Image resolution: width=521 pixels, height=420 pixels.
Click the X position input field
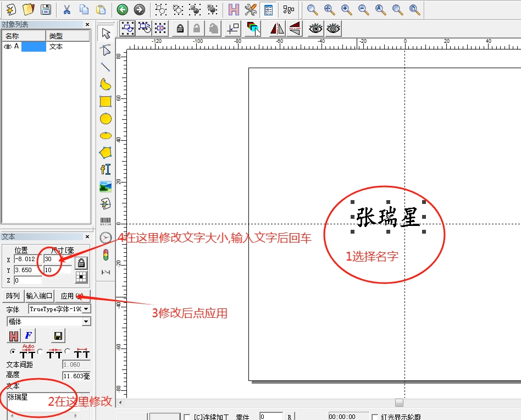click(28, 259)
